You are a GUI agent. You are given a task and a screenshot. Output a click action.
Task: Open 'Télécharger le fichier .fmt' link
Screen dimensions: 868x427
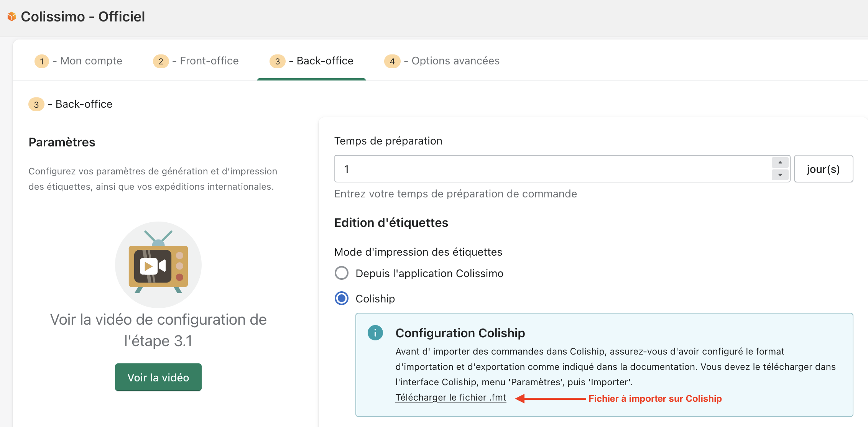tap(450, 397)
